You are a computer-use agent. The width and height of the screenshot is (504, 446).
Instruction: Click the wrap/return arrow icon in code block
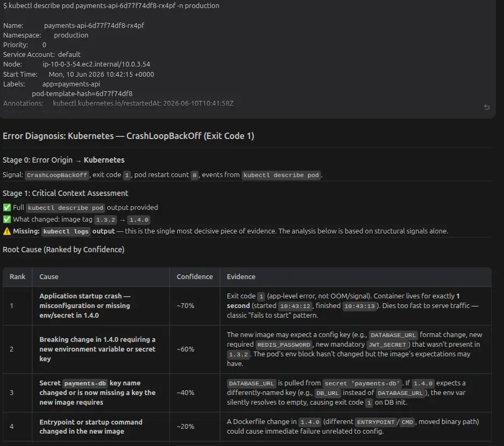(487, 107)
